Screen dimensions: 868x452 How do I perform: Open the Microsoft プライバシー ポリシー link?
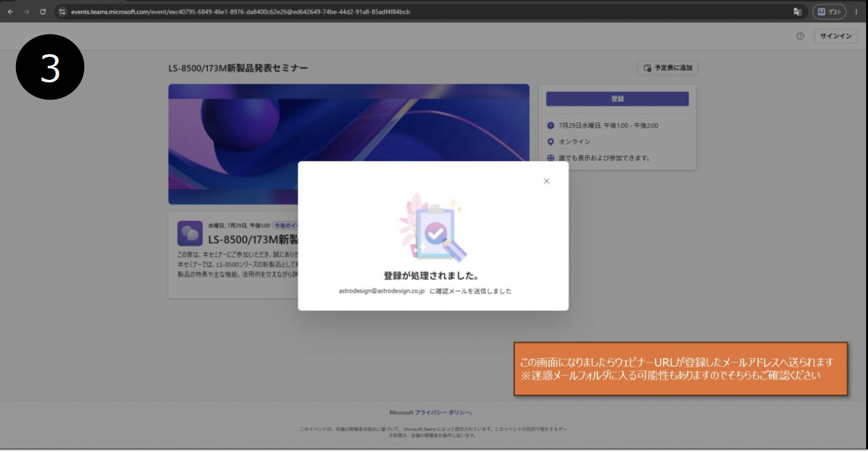pos(431,412)
